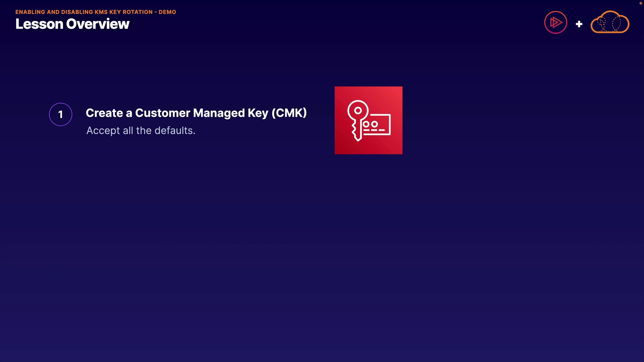
Task: Click the small orange dot in the corner
Action: click(x=640, y=3)
